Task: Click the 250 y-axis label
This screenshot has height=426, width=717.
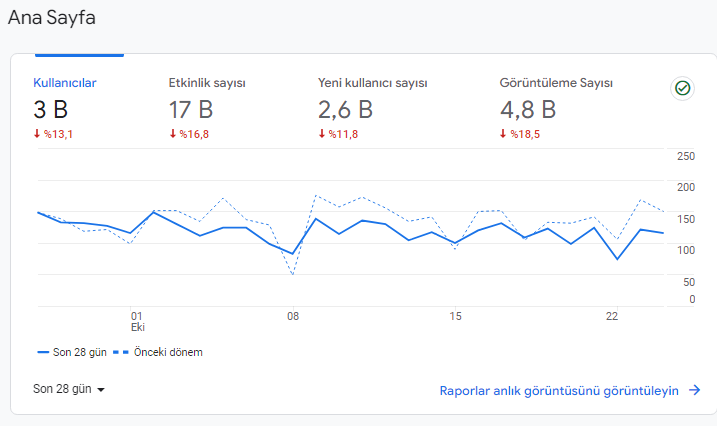Action: pos(686,156)
